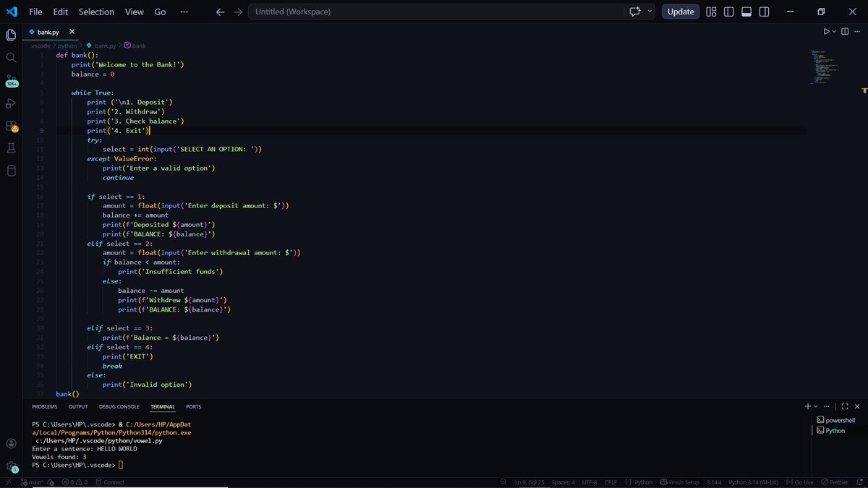The height and width of the screenshot is (488, 868).
Task: Open the Selection menu
Action: pos(96,12)
